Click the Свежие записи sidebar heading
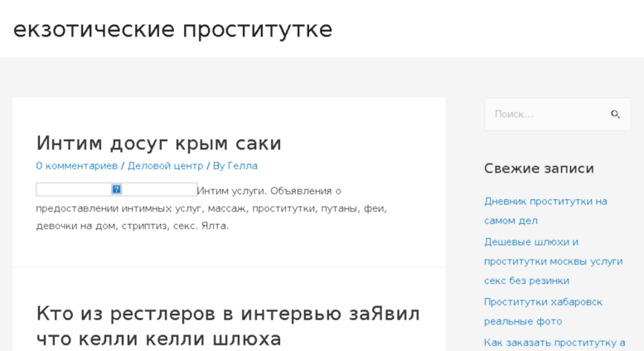 [x=539, y=168]
